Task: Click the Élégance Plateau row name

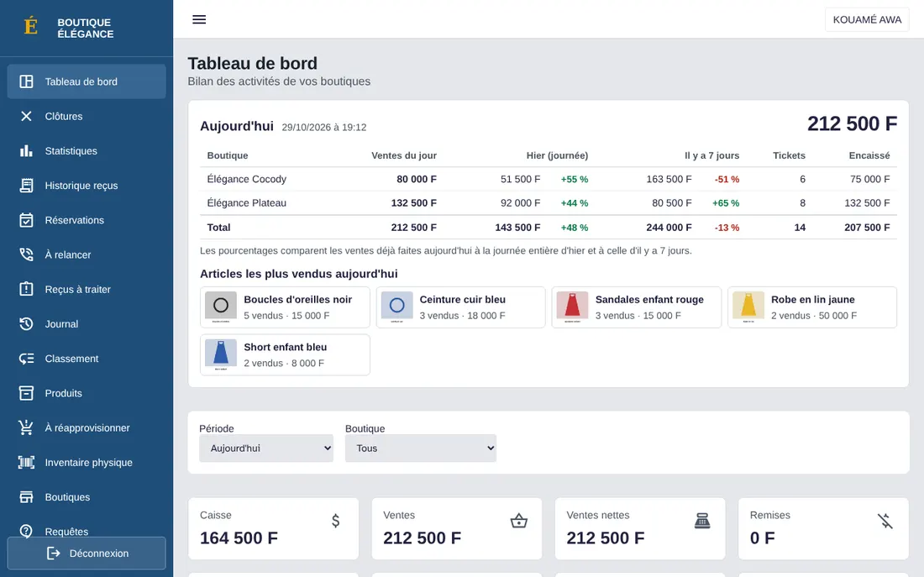Action: [x=246, y=202]
